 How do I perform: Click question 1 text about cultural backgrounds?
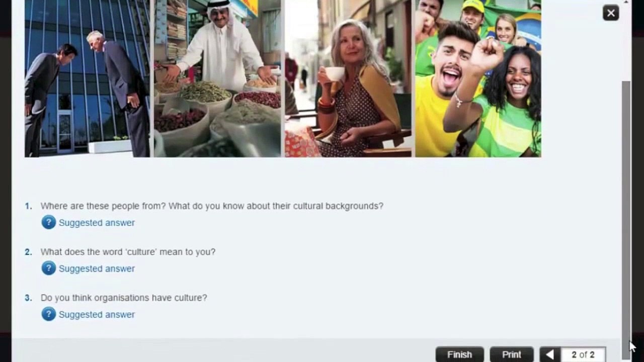(212, 206)
